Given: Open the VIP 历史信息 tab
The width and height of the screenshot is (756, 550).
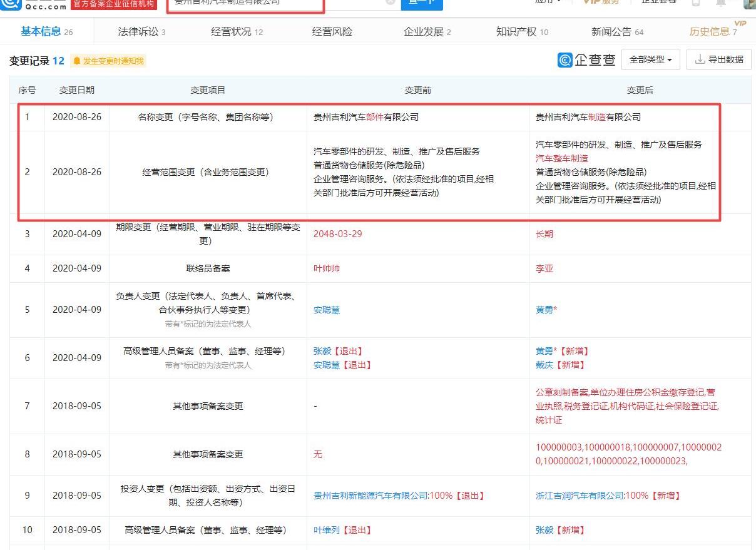Looking at the screenshot, I should [x=714, y=31].
